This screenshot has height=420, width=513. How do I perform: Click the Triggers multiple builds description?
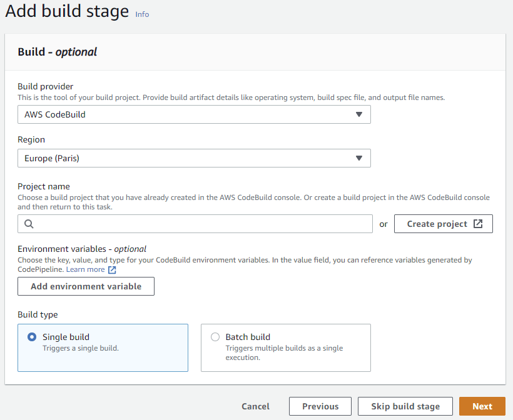coord(284,352)
